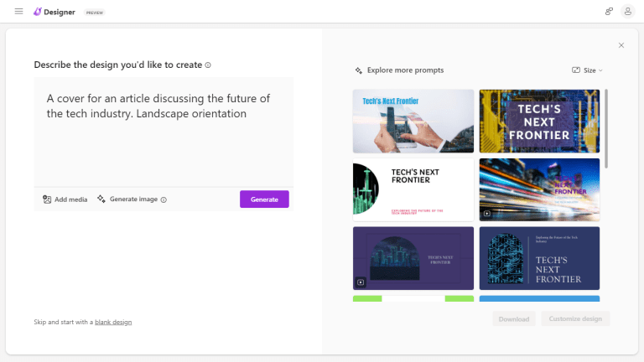Expand the Size dropdown

(x=587, y=70)
